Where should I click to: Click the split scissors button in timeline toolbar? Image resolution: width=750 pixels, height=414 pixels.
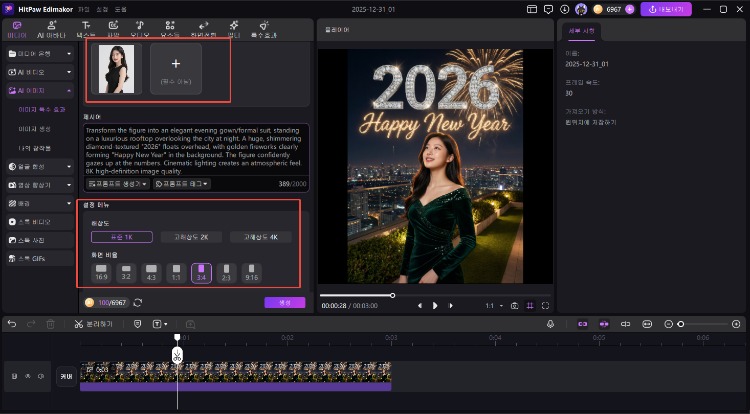coord(93,324)
